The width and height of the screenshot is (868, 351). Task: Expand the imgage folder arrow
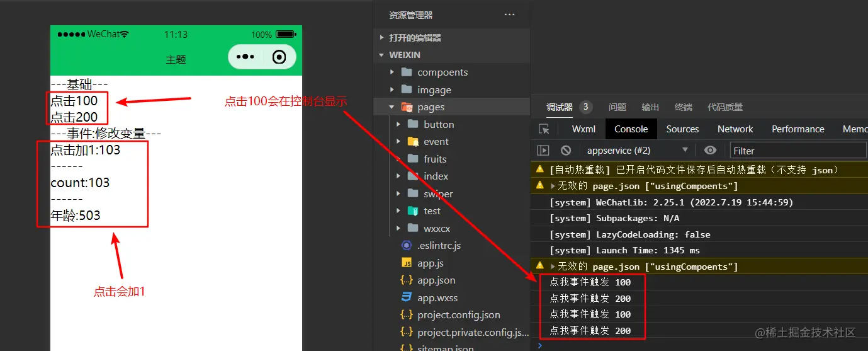[x=392, y=89]
